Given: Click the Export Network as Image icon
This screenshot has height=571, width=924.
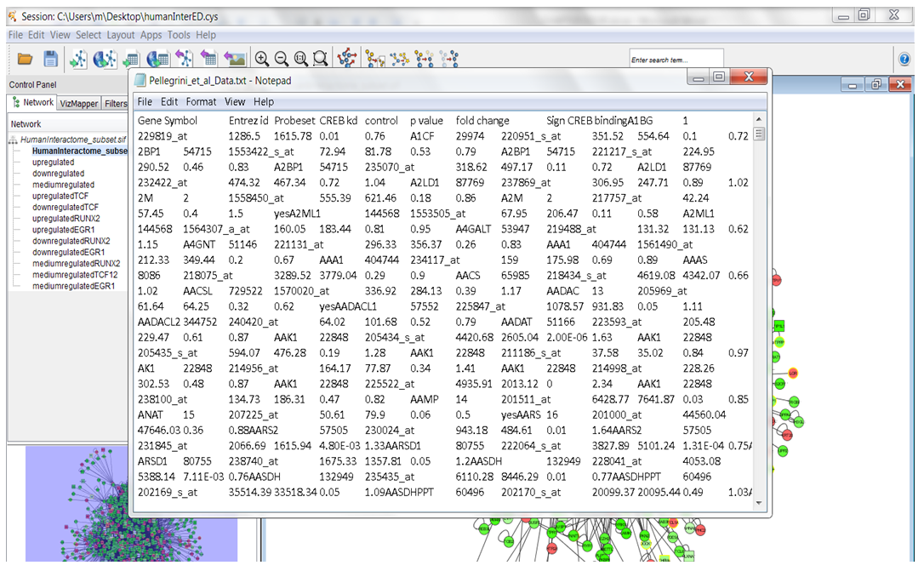Looking at the screenshot, I should coord(234,59).
